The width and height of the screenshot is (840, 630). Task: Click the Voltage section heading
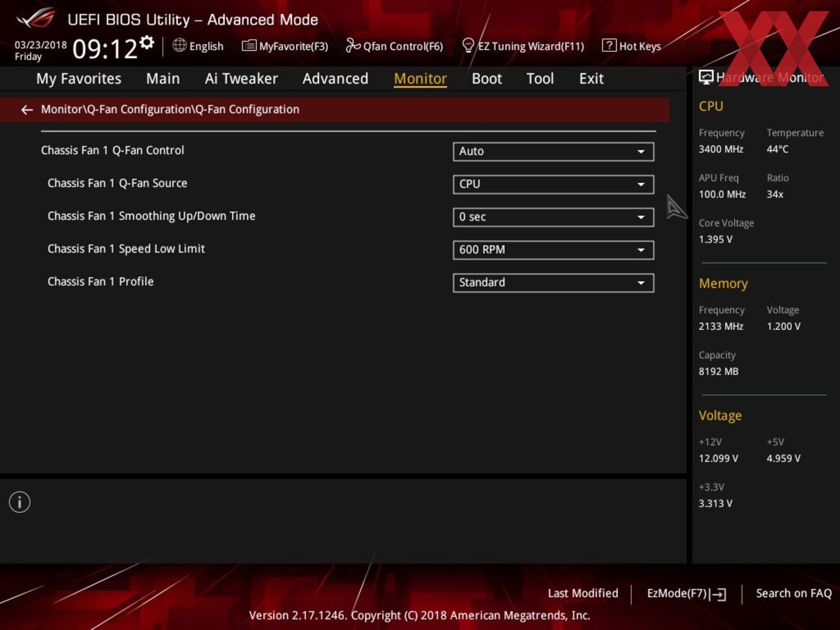[720, 416]
